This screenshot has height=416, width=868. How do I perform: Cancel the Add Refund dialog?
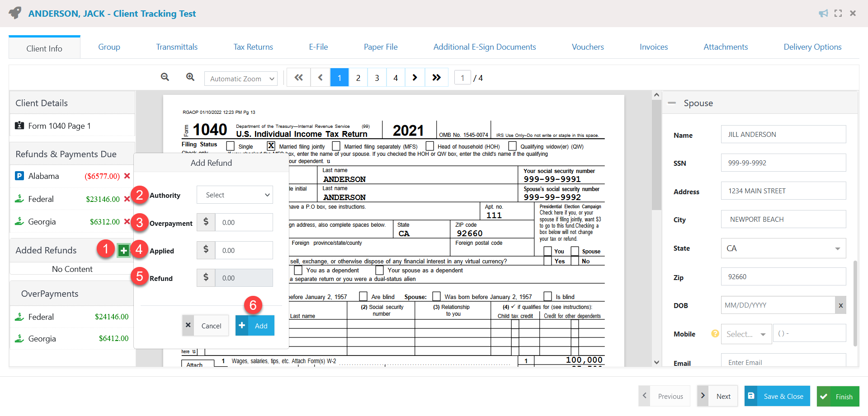pos(205,326)
